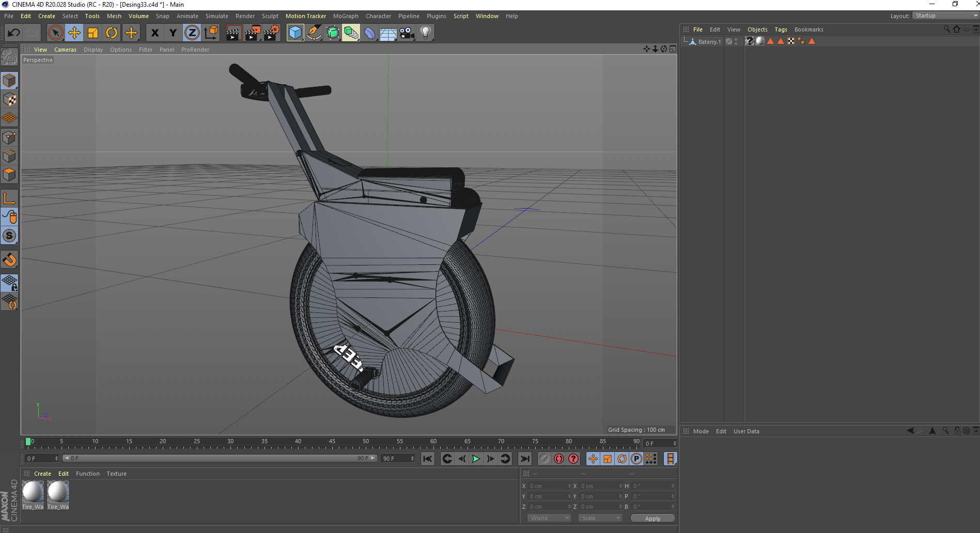Open viewport Cameras menu
Image resolution: width=980 pixels, height=533 pixels.
pyautogui.click(x=65, y=50)
